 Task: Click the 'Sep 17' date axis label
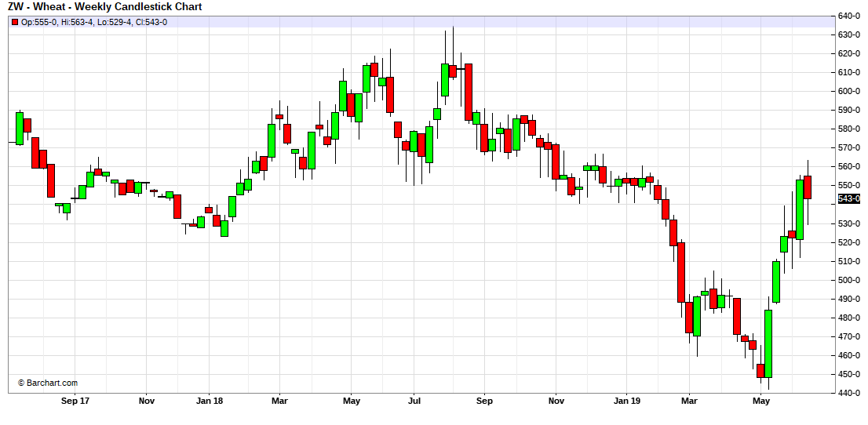coord(75,400)
